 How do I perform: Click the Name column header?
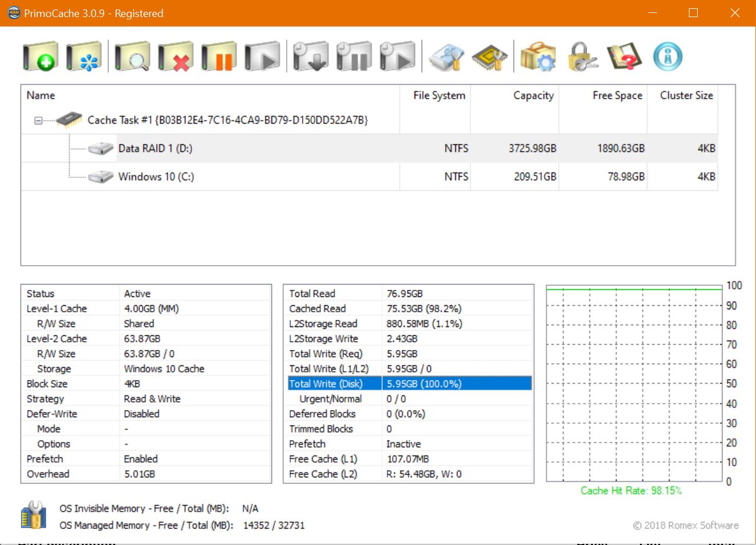(211, 95)
